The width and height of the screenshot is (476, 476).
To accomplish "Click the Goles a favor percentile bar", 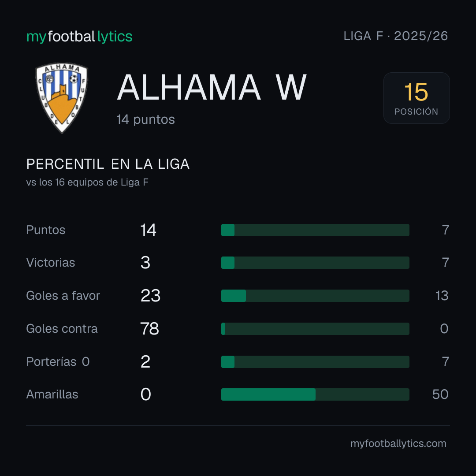I will (x=315, y=296).
